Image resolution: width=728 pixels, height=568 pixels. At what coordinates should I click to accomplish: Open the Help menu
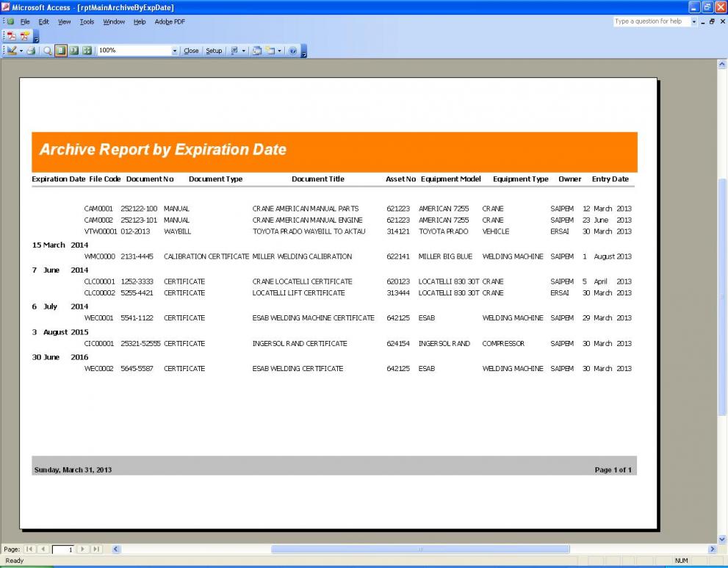click(140, 22)
